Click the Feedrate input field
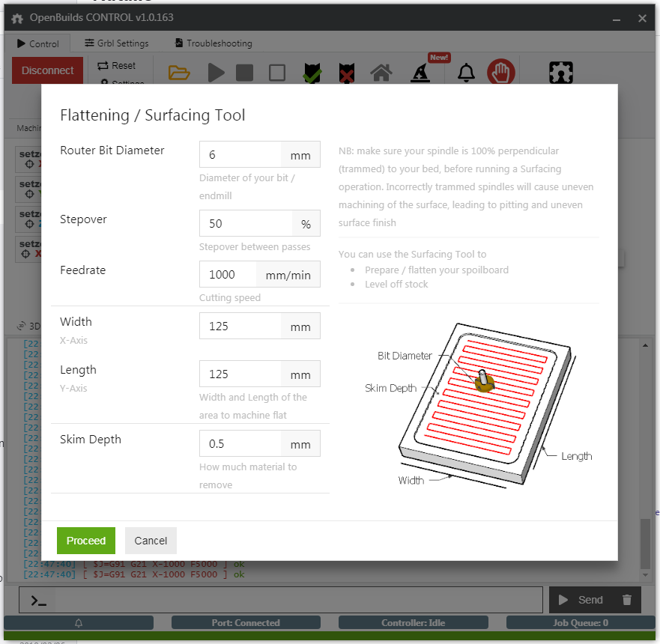Viewport: 660px width, 644px height. [228, 274]
